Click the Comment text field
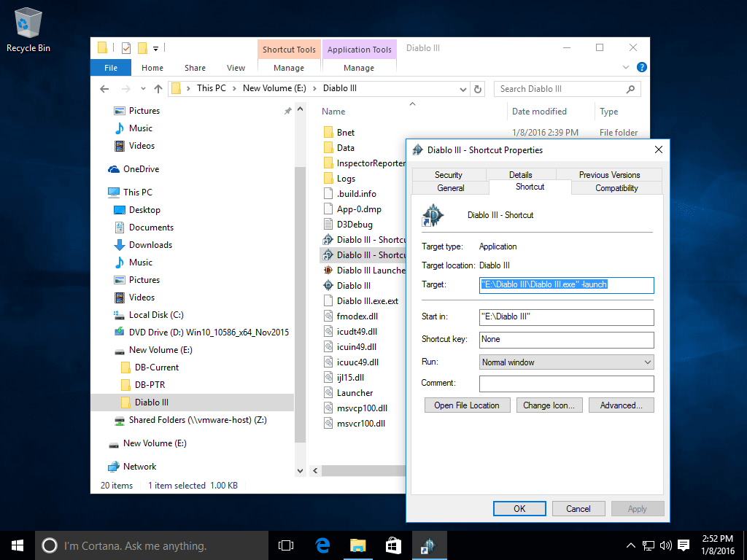This screenshot has width=747, height=560. (566, 384)
